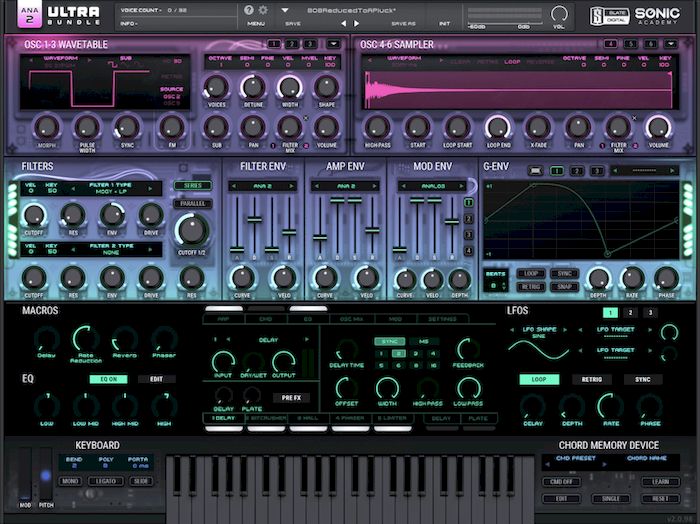
Task: Select the OSC Mix tab
Action: [x=352, y=320]
